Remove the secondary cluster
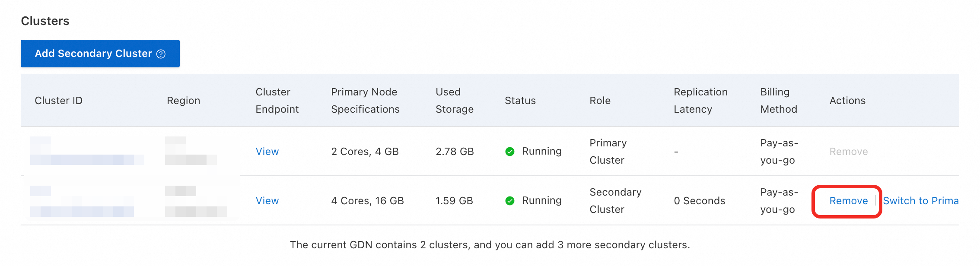 click(x=848, y=201)
